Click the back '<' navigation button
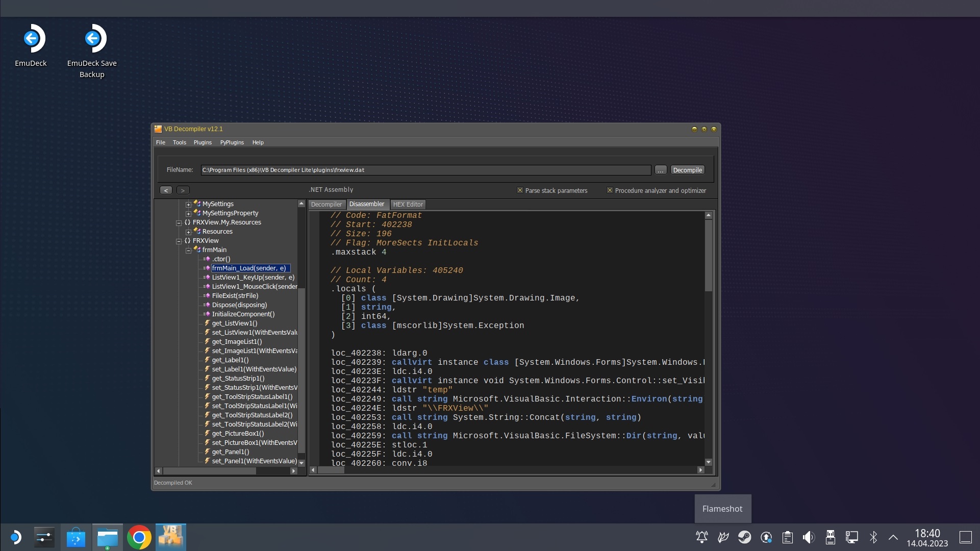This screenshot has height=551, width=980. [166, 190]
